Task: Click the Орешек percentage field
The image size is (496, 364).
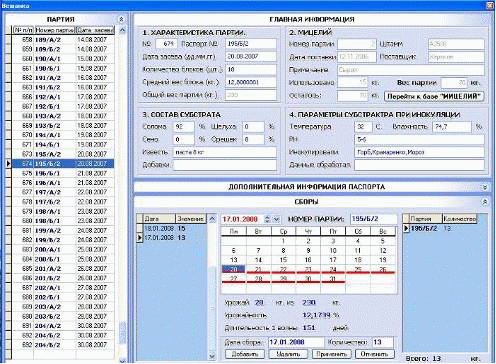Action: click(x=254, y=139)
